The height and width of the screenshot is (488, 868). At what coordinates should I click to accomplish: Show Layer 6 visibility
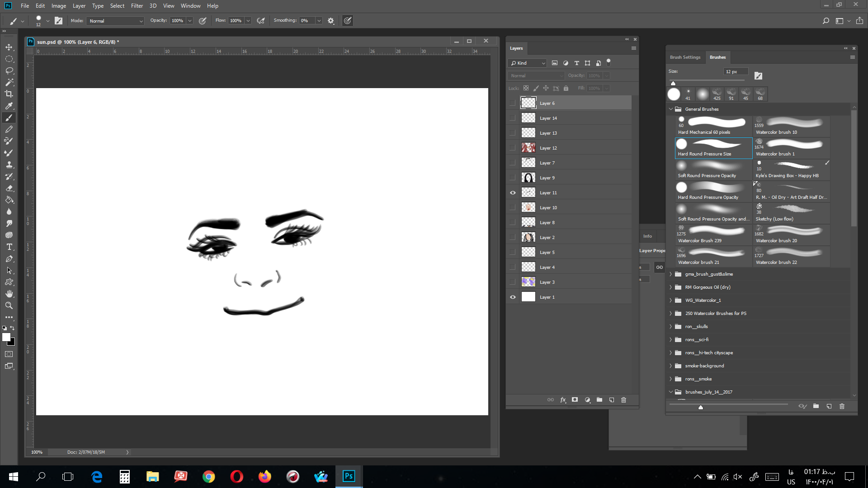coord(513,103)
